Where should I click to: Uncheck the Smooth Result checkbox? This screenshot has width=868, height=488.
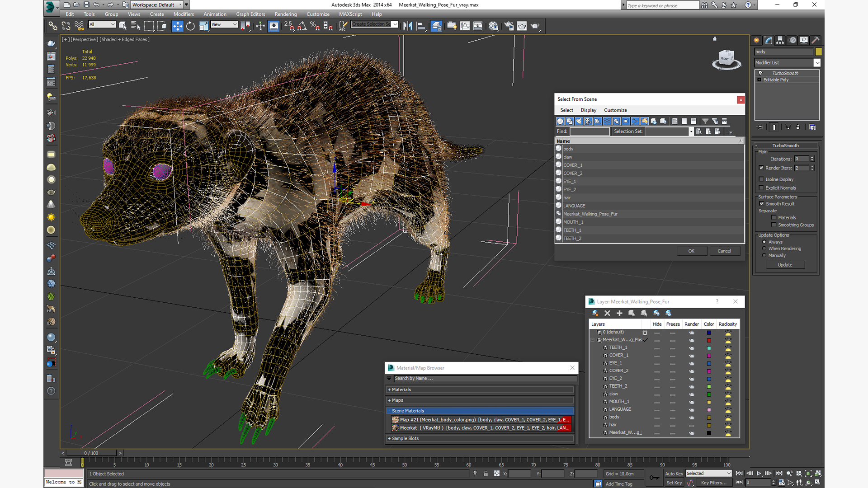tap(761, 204)
